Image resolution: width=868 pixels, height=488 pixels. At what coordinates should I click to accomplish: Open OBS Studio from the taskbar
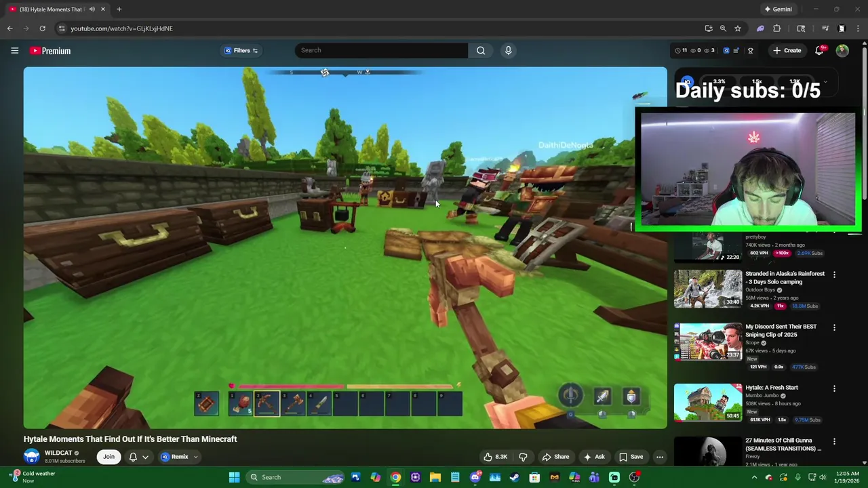click(634, 477)
